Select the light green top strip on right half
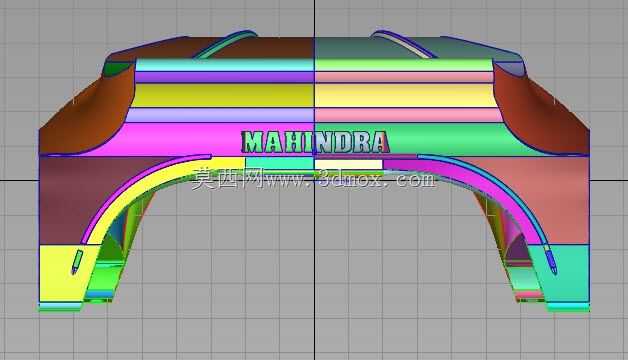Image resolution: width=628 pixels, height=360 pixels. point(403,65)
